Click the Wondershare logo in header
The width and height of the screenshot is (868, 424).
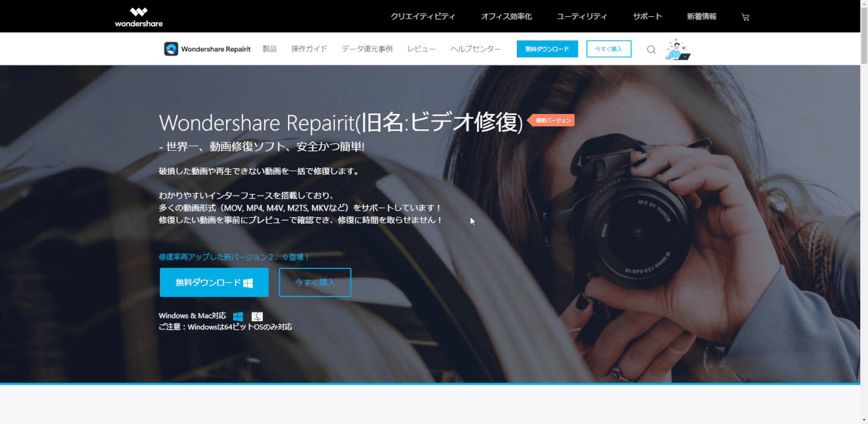point(138,17)
